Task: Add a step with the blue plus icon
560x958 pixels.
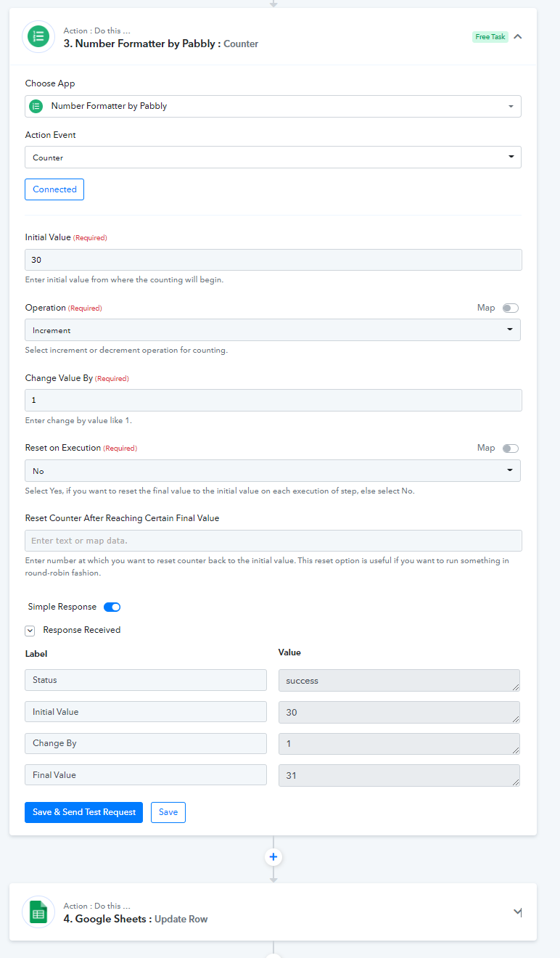Action: (273, 857)
